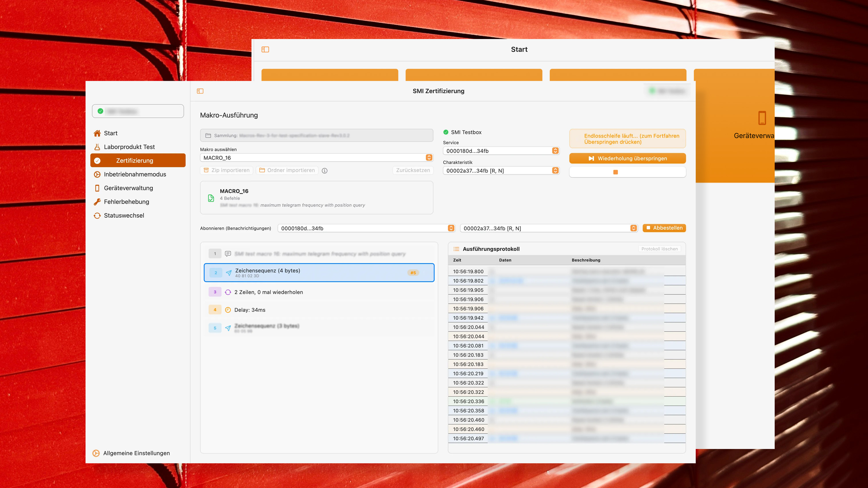This screenshot has width=868, height=488.
Task: Click the Ausführungsprotokoll list icon
Action: click(x=456, y=249)
